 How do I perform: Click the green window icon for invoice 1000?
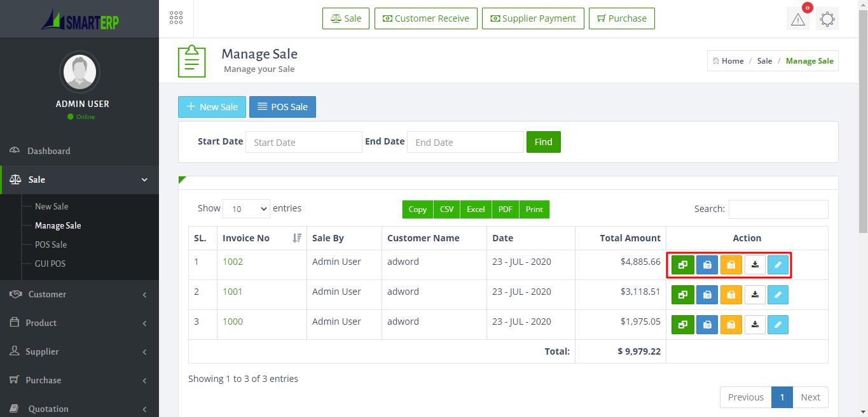[682, 325]
